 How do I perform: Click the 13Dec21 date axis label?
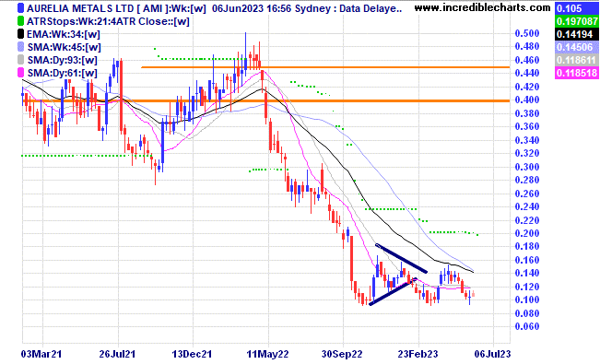tap(192, 354)
